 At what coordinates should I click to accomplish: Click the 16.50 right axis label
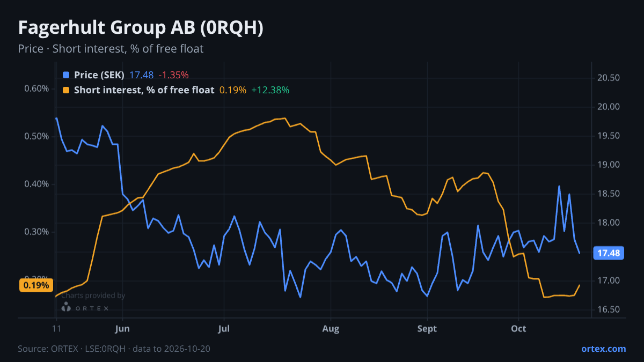[609, 309]
